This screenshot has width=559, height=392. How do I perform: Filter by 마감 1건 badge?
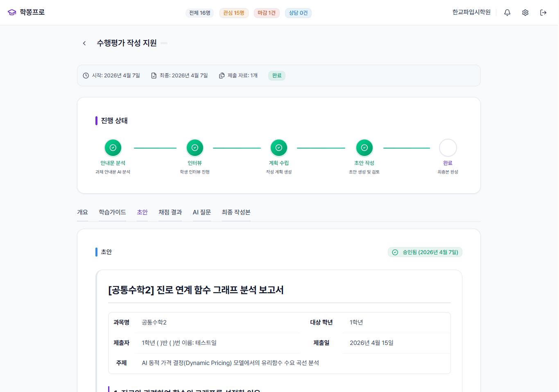coord(267,13)
